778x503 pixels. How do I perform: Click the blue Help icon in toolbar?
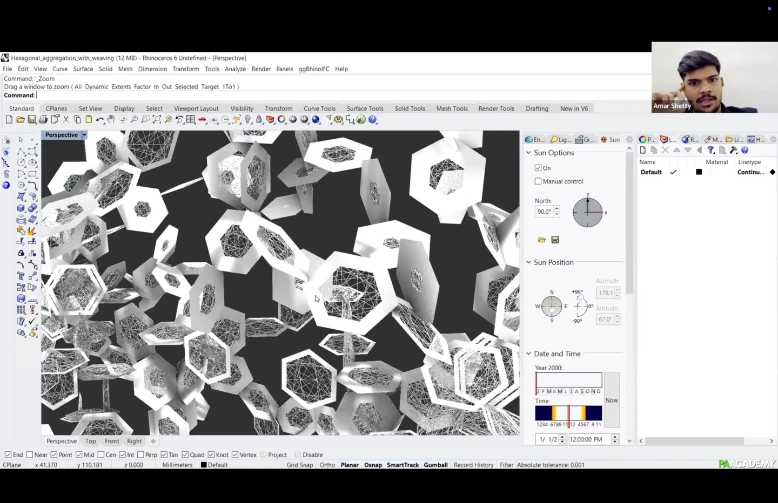(x=373, y=120)
